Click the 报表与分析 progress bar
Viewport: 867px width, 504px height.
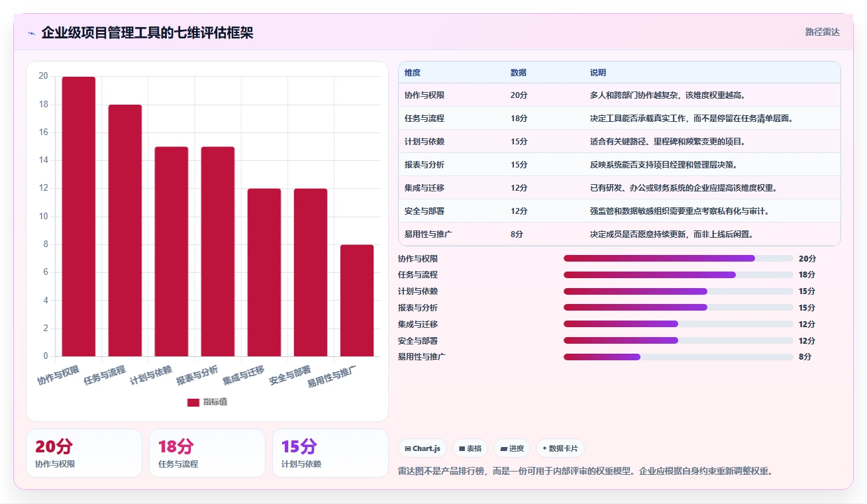click(678, 307)
